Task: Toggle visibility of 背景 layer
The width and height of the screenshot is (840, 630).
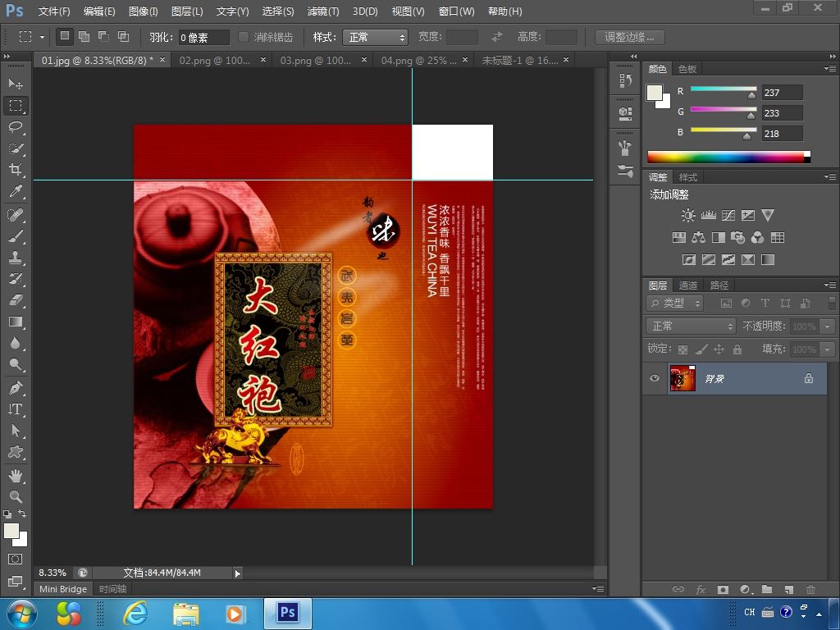Action: (x=655, y=378)
